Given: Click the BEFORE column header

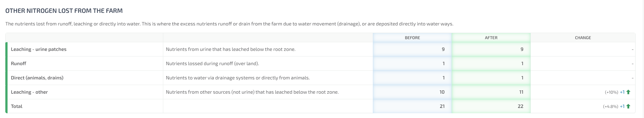Looking at the screenshot, I should 412,38.
